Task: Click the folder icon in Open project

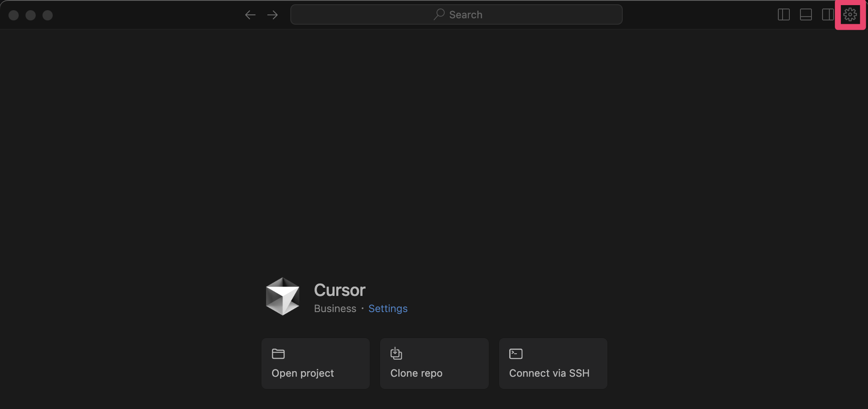Action: click(x=278, y=354)
